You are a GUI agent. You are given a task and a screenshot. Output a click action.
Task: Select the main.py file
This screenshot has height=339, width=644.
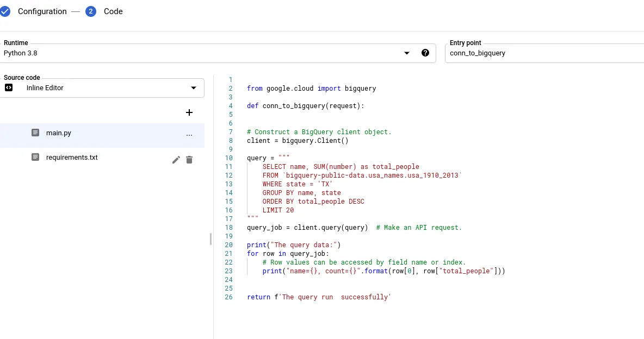pos(59,133)
